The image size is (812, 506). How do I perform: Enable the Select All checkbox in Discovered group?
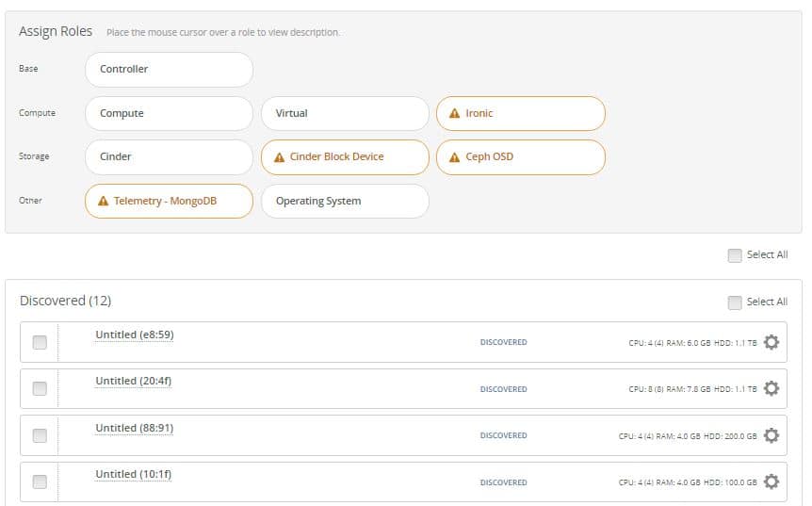pyautogui.click(x=735, y=302)
